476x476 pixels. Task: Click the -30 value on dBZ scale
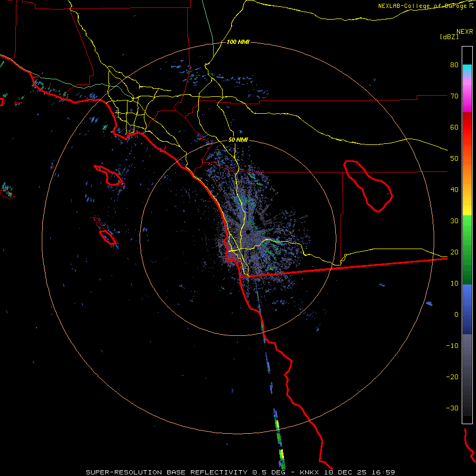452,408
